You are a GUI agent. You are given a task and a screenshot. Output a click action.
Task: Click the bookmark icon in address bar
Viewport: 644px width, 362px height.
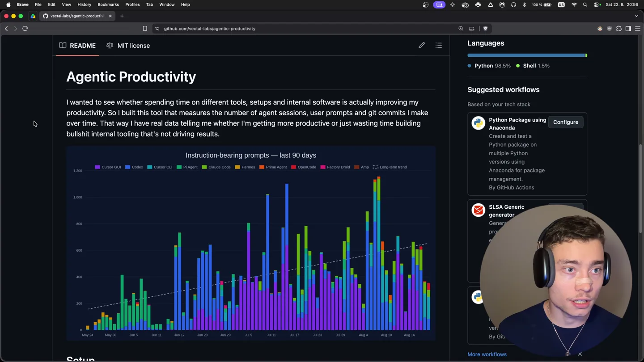tap(145, 29)
